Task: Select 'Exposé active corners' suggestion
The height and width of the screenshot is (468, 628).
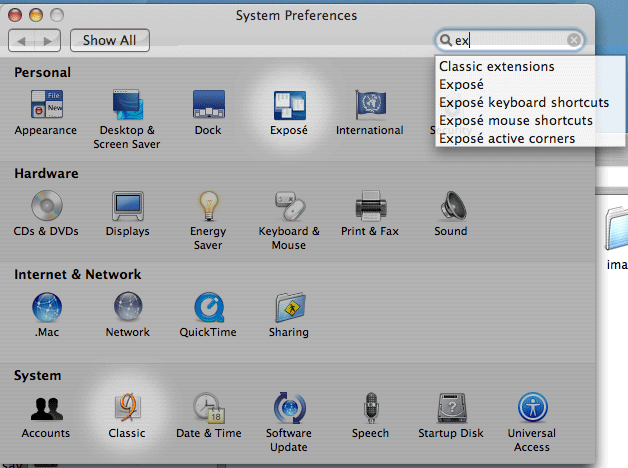Action: (530, 139)
